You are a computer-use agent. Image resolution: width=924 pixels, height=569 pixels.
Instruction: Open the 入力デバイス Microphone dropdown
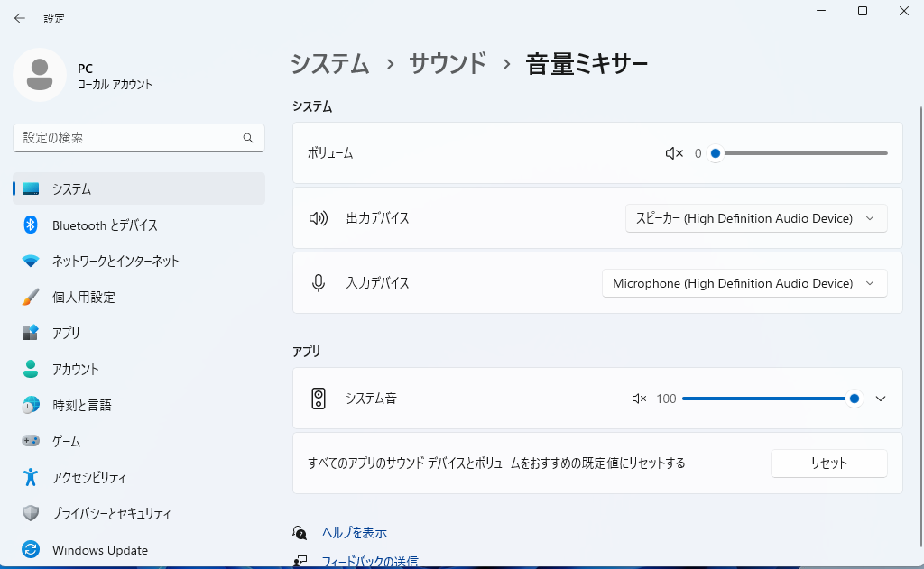point(744,283)
